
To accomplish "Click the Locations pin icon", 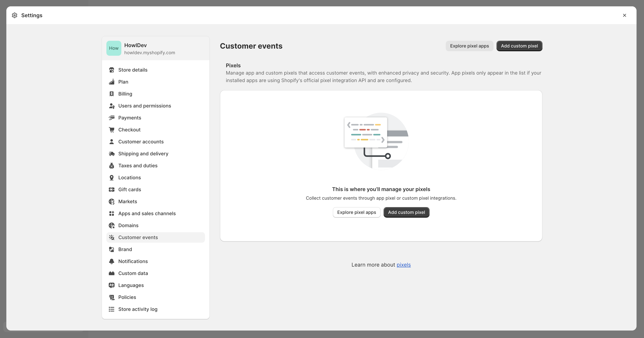I will click(x=111, y=178).
